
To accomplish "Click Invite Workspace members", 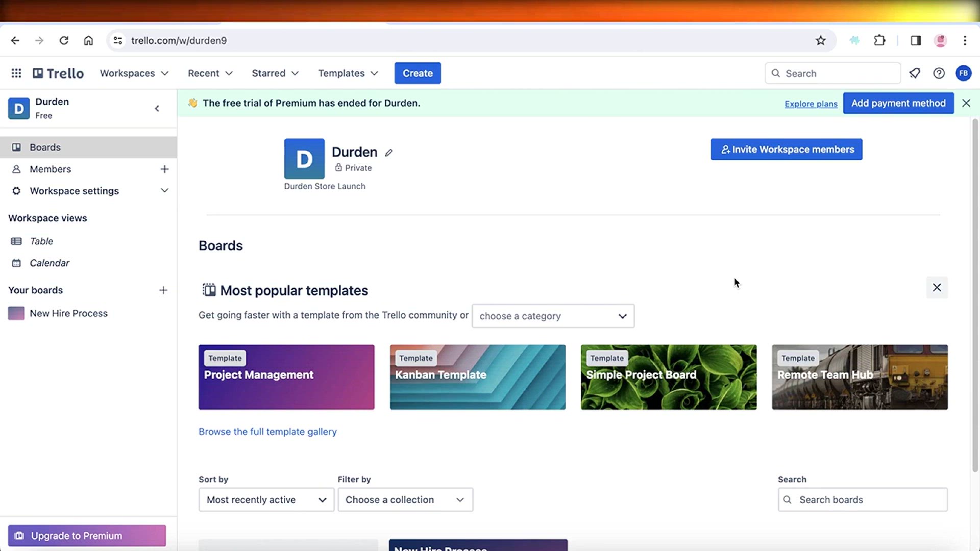I will (787, 149).
